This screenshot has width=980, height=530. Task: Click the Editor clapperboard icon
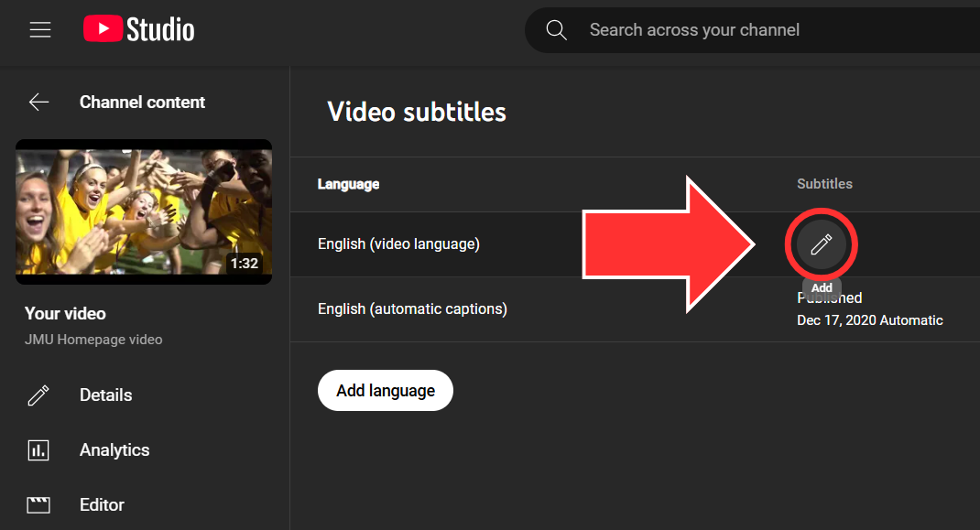[38, 504]
